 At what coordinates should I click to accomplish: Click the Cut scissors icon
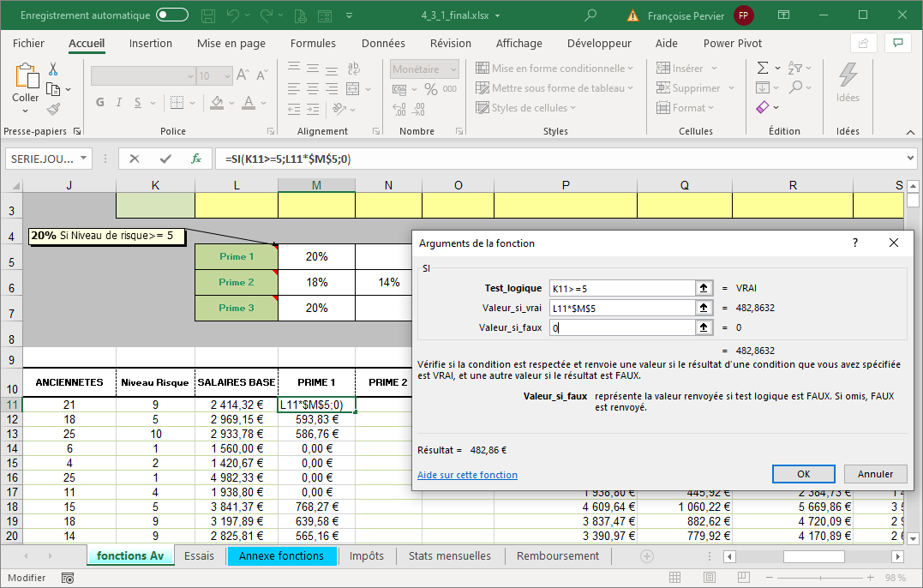(53, 69)
